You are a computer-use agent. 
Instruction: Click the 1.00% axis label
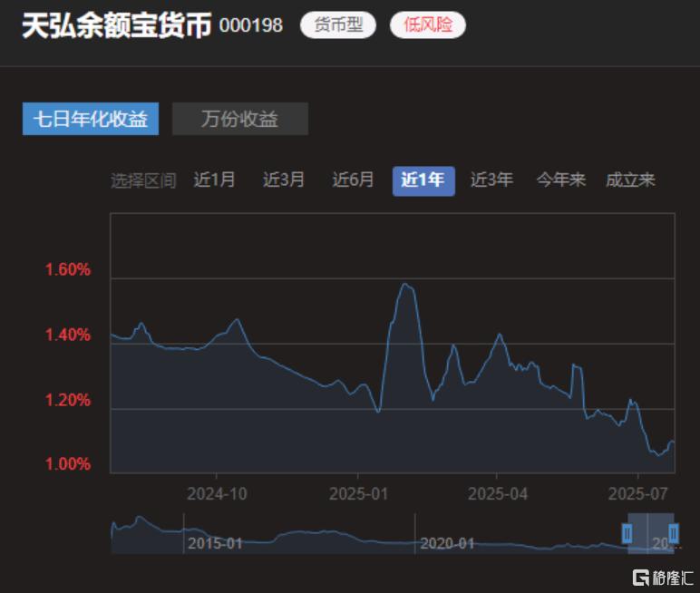[x=68, y=464]
